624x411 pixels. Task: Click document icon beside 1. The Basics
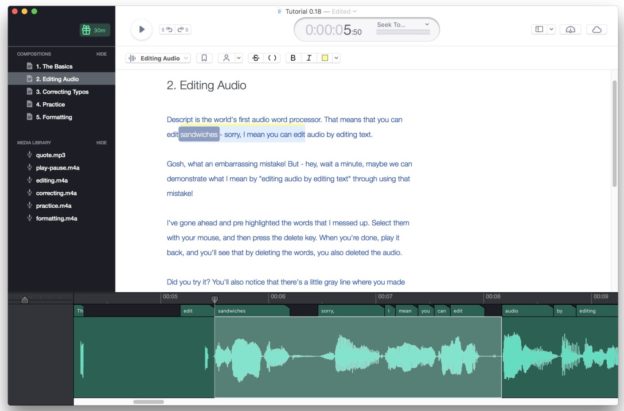[29, 66]
